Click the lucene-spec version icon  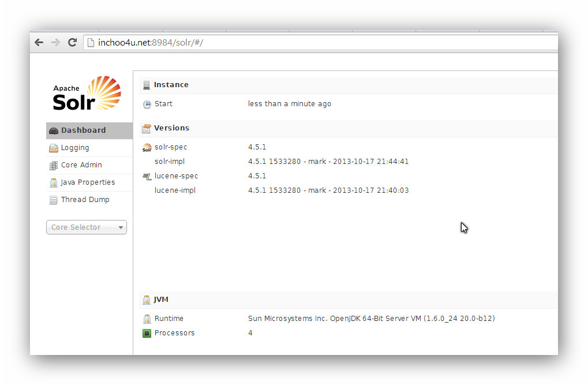point(147,177)
